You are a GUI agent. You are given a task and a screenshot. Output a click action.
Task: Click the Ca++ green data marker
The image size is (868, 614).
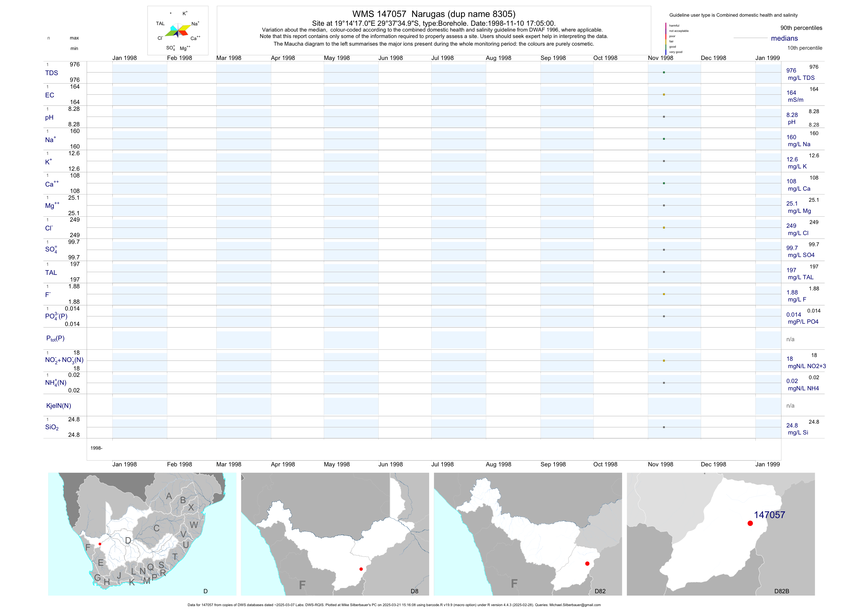(664, 183)
